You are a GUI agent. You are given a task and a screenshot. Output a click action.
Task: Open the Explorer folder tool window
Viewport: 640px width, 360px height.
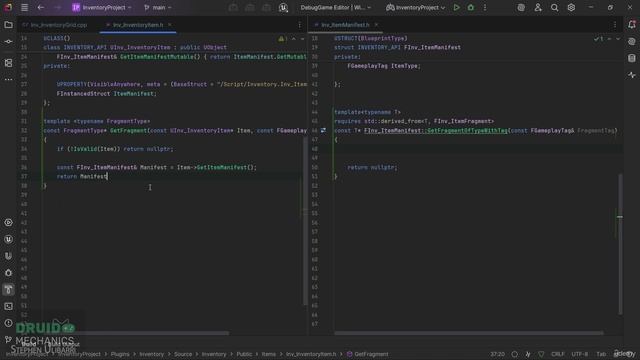[8, 25]
